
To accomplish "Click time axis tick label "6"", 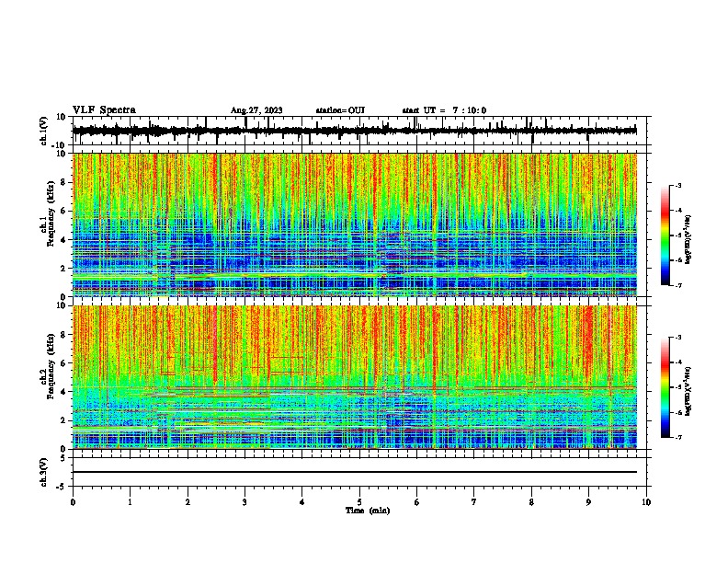I will click(x=417, y=502).
